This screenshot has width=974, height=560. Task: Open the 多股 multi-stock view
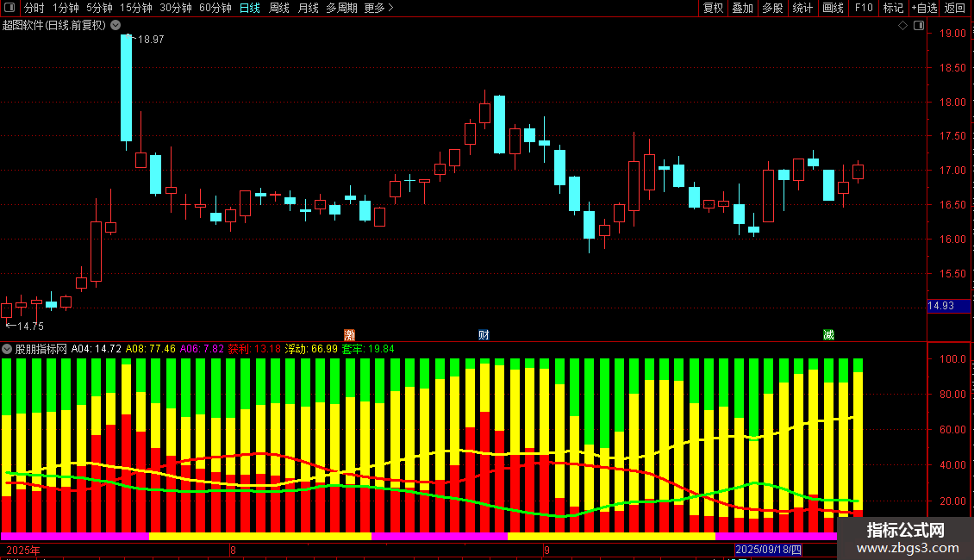pos(772,8)
